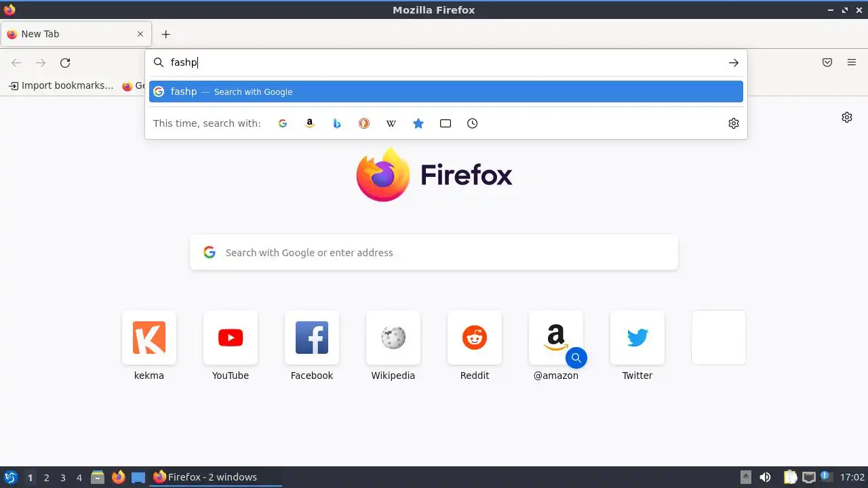Search with DuckDuckGo one-off engine icon
The image size is (868, 488).
pyautogui.click(x=364, y=123)
